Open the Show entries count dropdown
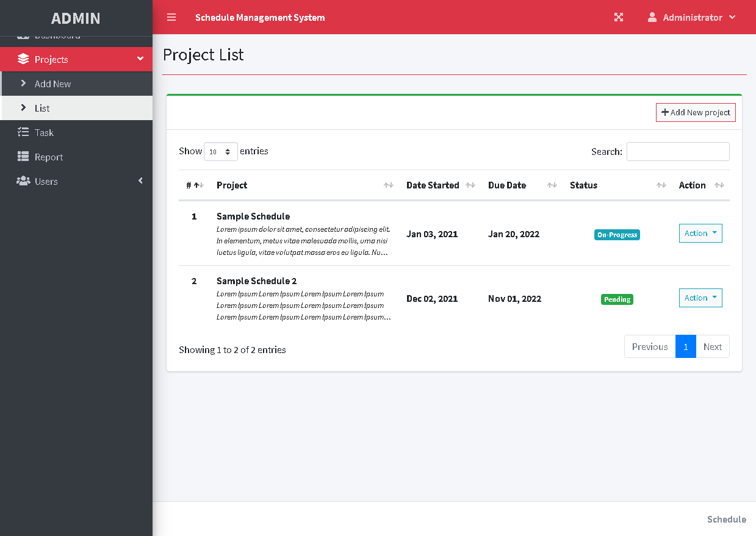 click(x=221, y=152)
